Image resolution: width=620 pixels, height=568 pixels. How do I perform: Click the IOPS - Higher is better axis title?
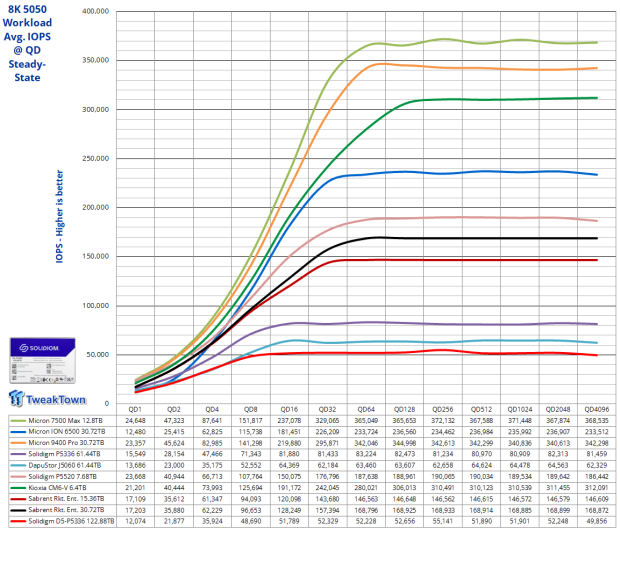coord(59,216)
